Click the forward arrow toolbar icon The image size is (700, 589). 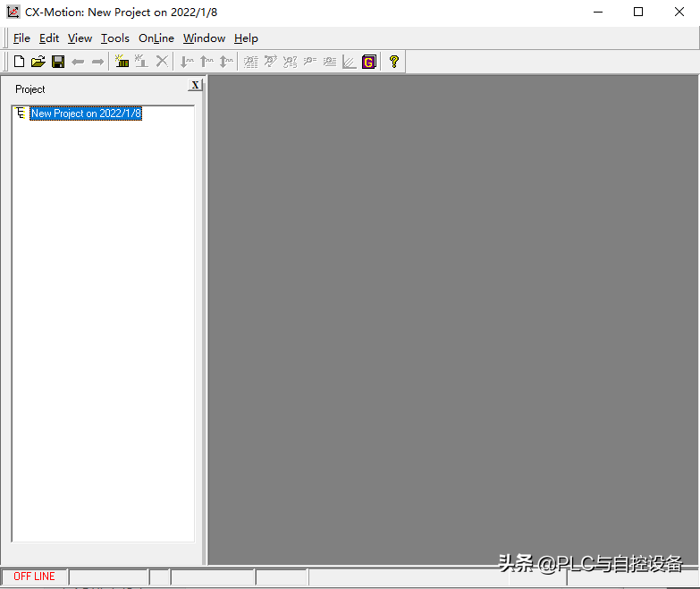97,62
